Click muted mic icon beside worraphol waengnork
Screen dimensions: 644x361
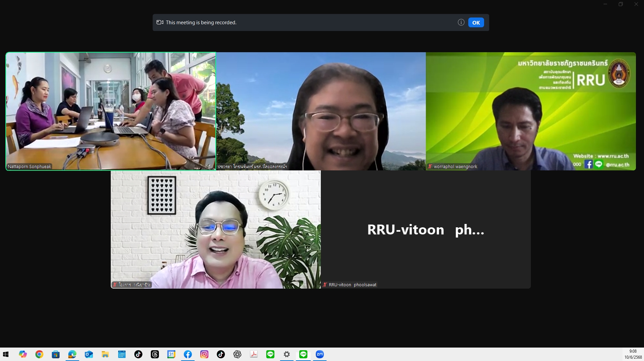430,166
